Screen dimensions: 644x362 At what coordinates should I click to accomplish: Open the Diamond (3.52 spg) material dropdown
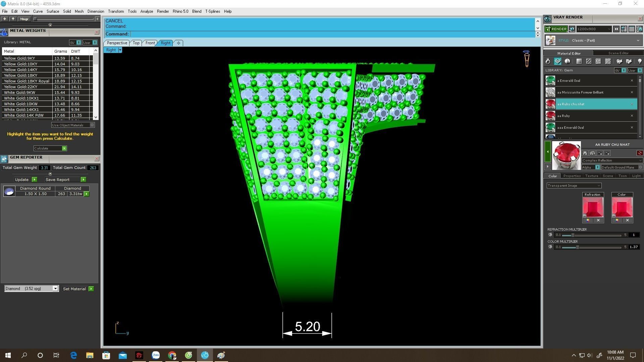[x=55, y=289]
